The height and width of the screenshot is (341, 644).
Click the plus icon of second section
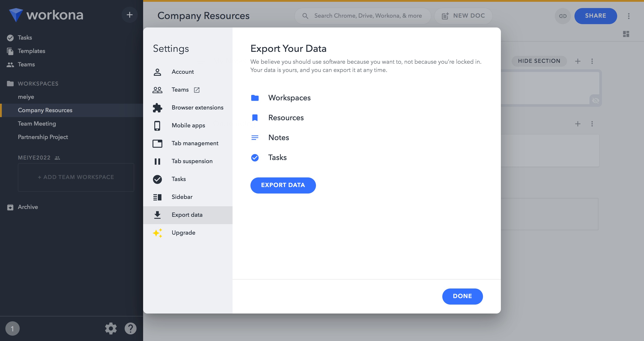pyautogui.click(x=578, y=124)
